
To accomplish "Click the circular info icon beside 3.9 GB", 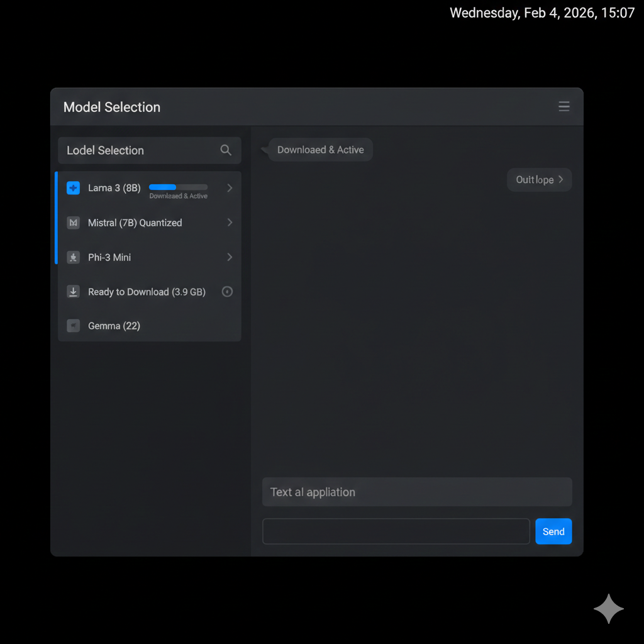I will tap(228, 292).
